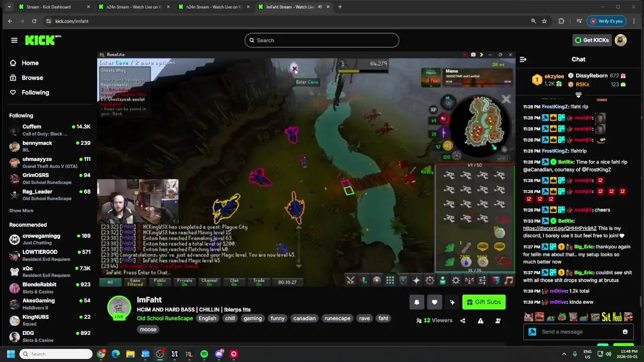
Task: Open the music player tab in the game
Action: pos(509,281)
